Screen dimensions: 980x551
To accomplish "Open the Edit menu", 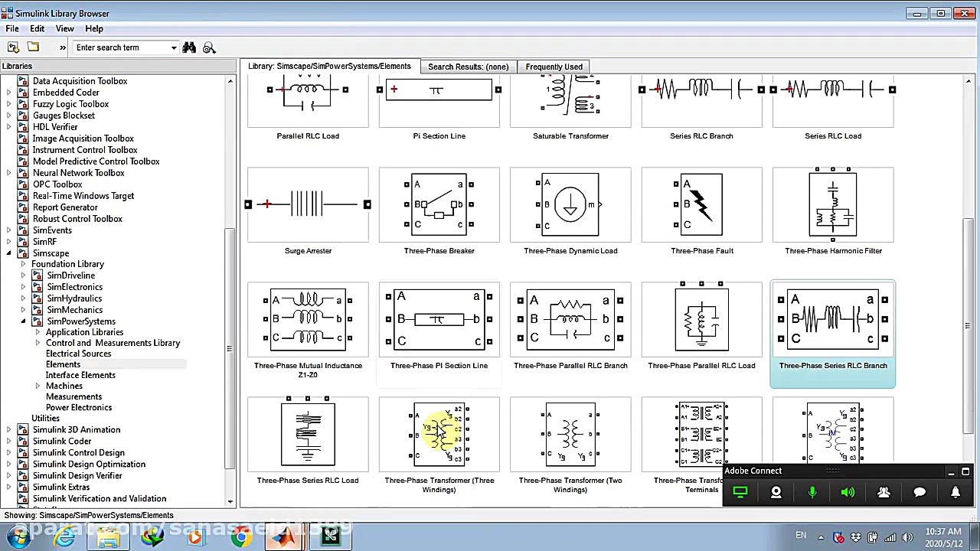I will pyautogui.click(x=37, y=29).
